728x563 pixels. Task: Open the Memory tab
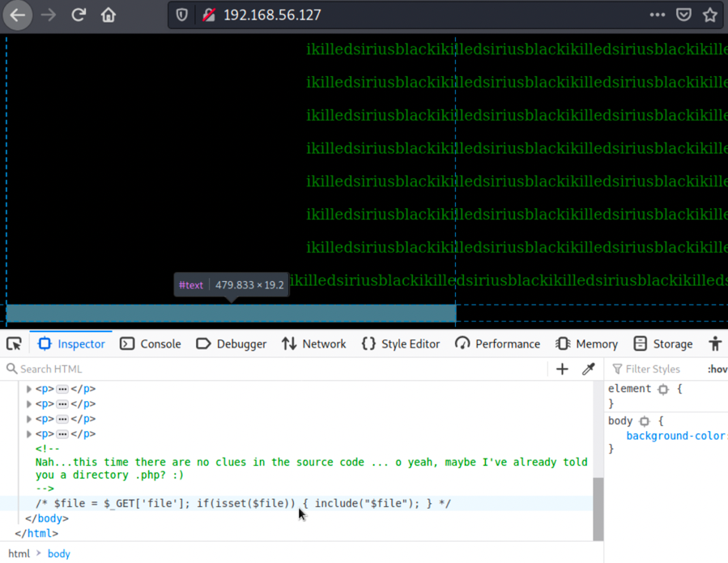click(x=586, y=343)
